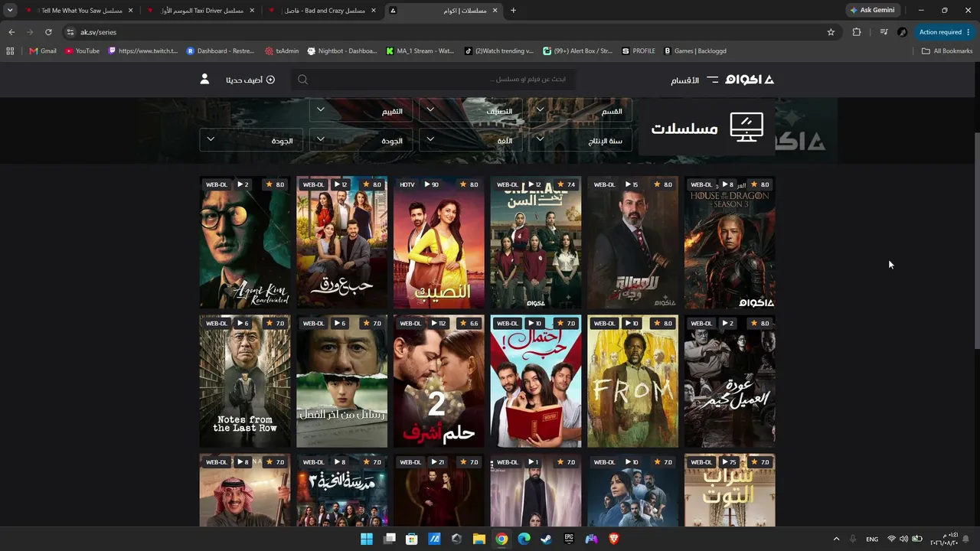
Task: Open Chrome's tab search dropdown arrow
Action: 10,11
